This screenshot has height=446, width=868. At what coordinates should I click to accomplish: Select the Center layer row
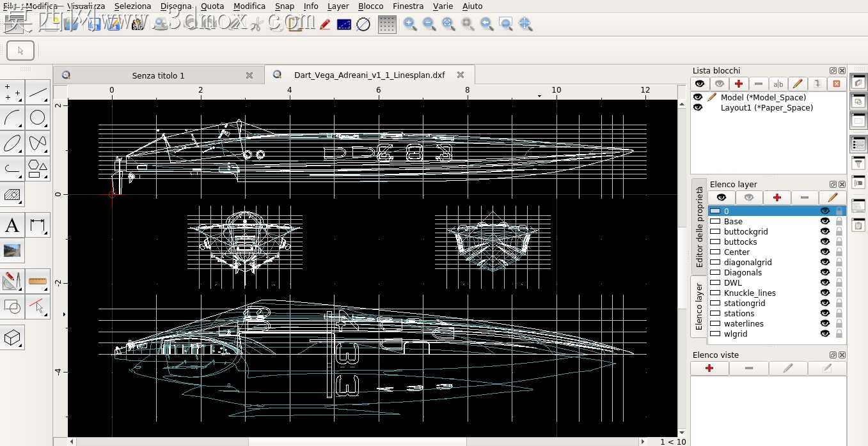777,252
